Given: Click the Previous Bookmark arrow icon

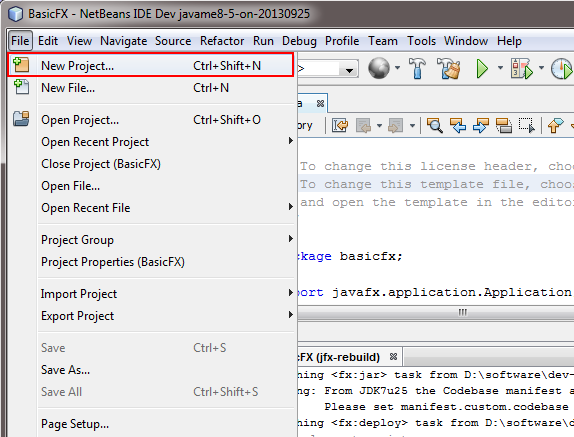Looking at the screenshot, I should point(555,126).
